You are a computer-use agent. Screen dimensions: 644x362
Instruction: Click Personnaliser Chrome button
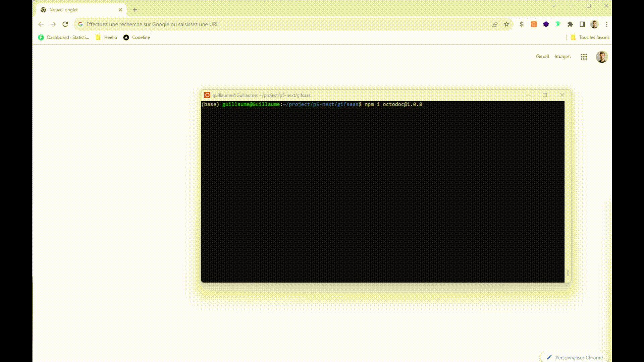coord(575,357)
